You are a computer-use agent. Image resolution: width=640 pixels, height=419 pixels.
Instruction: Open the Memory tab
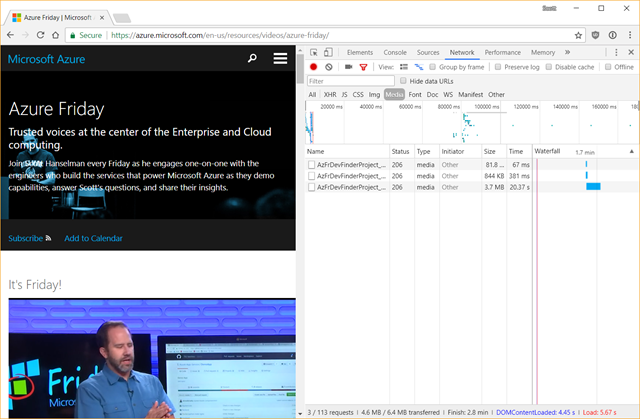[x=543, y=52]
